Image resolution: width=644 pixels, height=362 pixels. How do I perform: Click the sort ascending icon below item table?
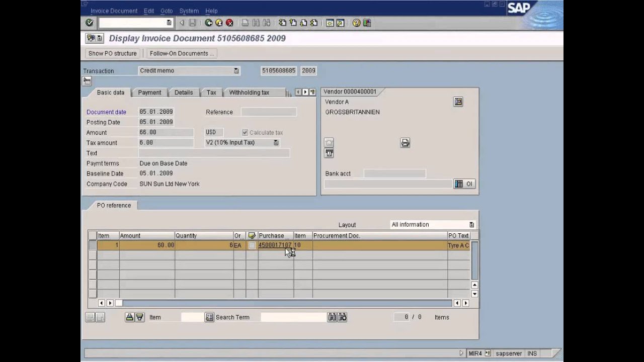pos(129,317)
